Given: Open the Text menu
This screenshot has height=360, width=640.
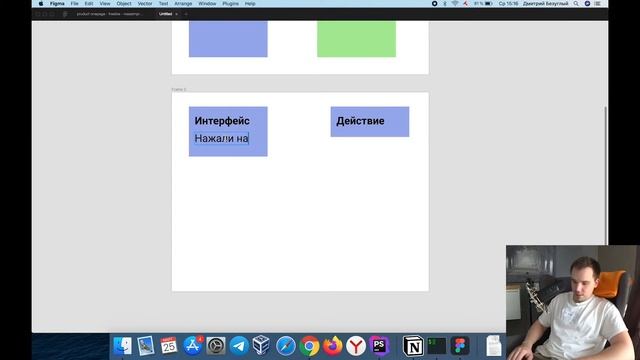Looking at the screenshot, I should point(163,4).
